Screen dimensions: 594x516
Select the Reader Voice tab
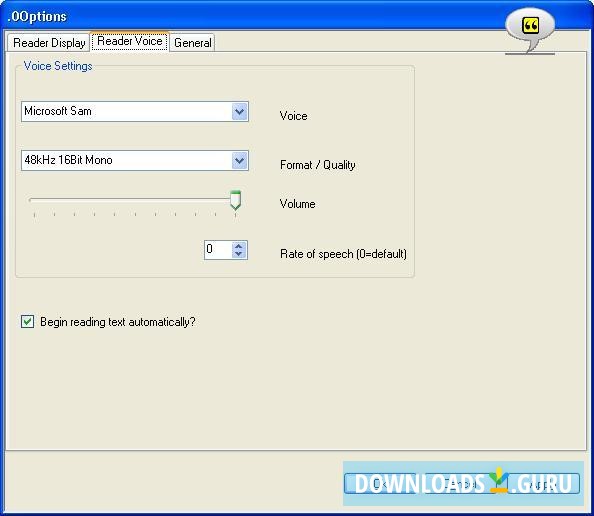tap(130, 41)
